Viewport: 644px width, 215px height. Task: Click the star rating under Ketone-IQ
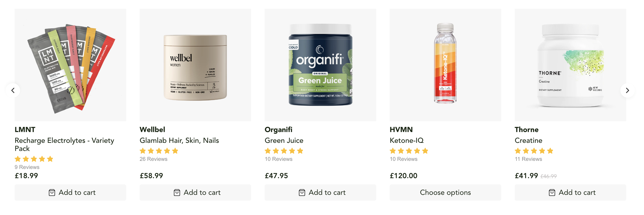click(x=409, y=151)
